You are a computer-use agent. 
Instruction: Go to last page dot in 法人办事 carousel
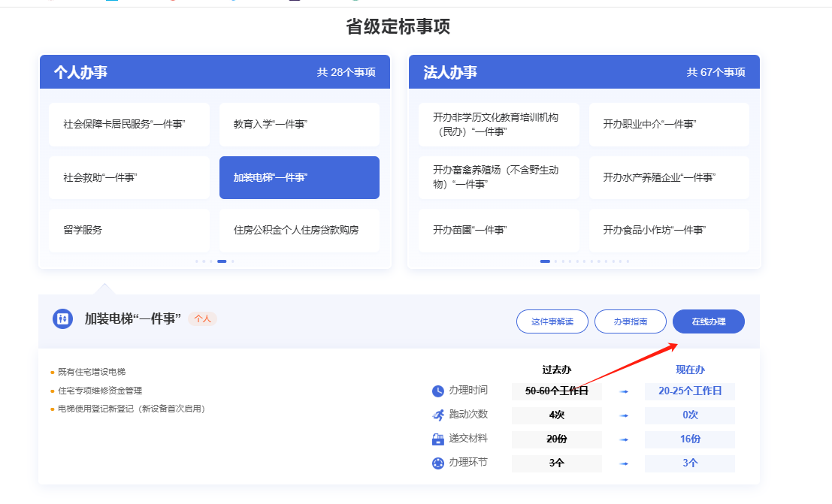[x=628, y=261]
